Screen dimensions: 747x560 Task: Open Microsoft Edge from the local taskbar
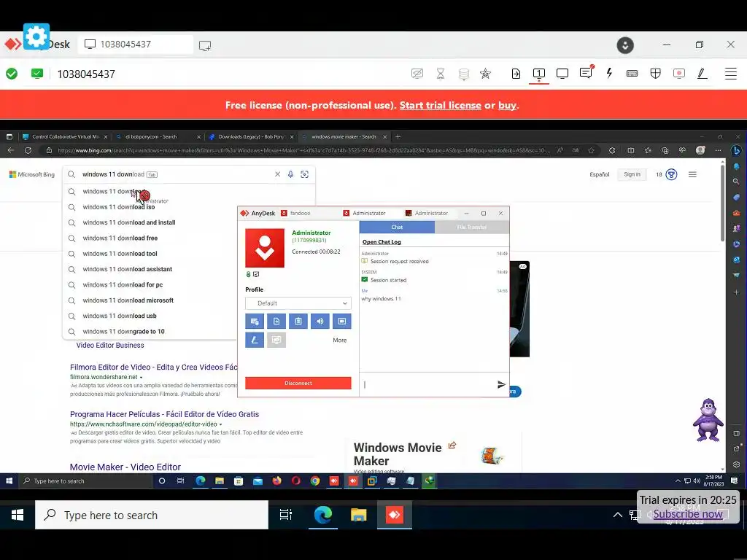pyautogui.click(x=322, y=515)
